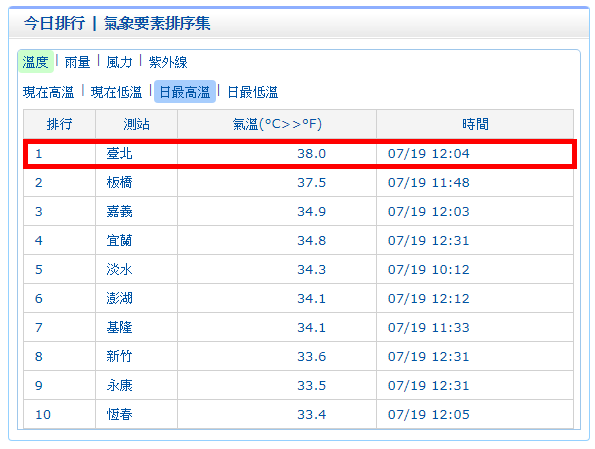Open station 嘉義
Screen dimensions: 595x449
[x=120, y=211]
